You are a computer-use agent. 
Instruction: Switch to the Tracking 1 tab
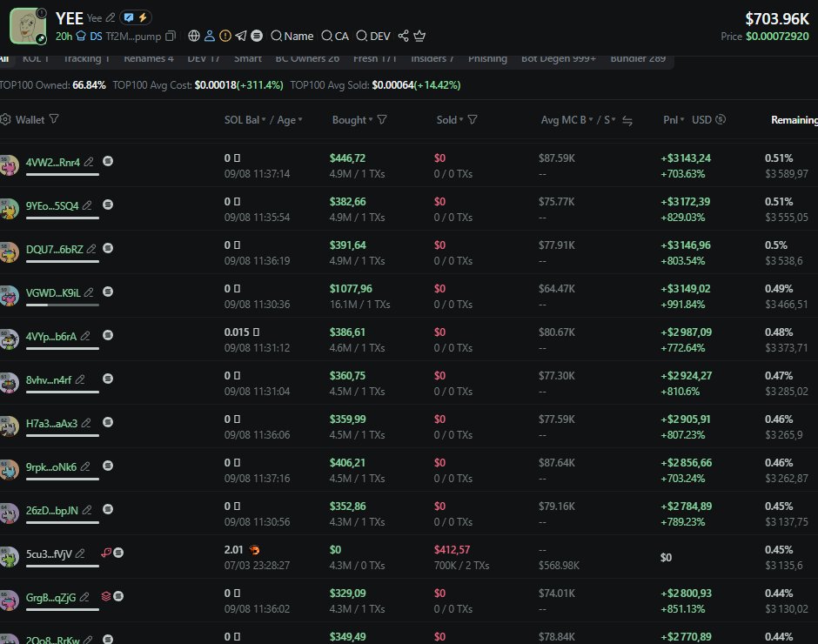(87, 58)
